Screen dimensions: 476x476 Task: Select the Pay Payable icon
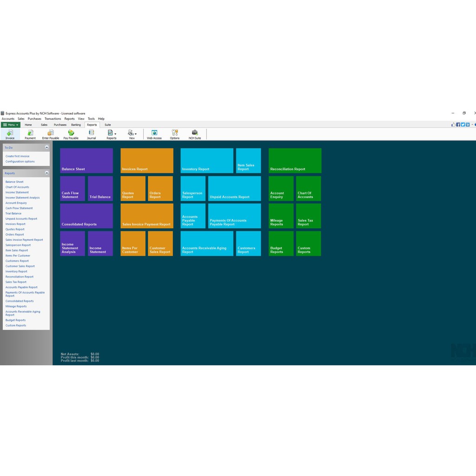[71, 134]
